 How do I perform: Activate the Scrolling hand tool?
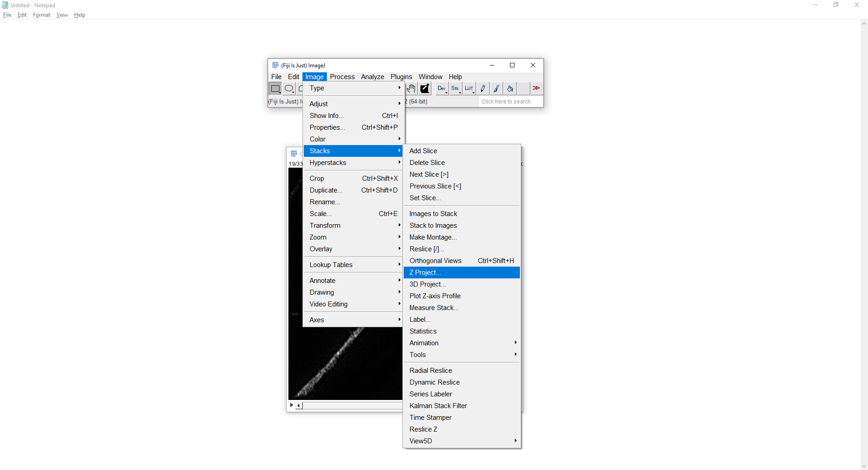click(411, 89)
